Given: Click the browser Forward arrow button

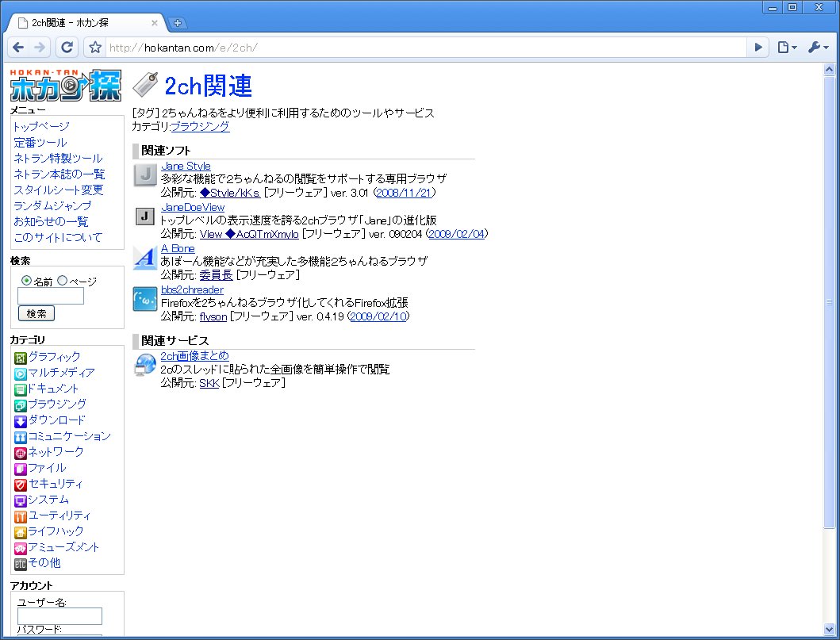Looking at the screenshot, I should tap(40, 48).
